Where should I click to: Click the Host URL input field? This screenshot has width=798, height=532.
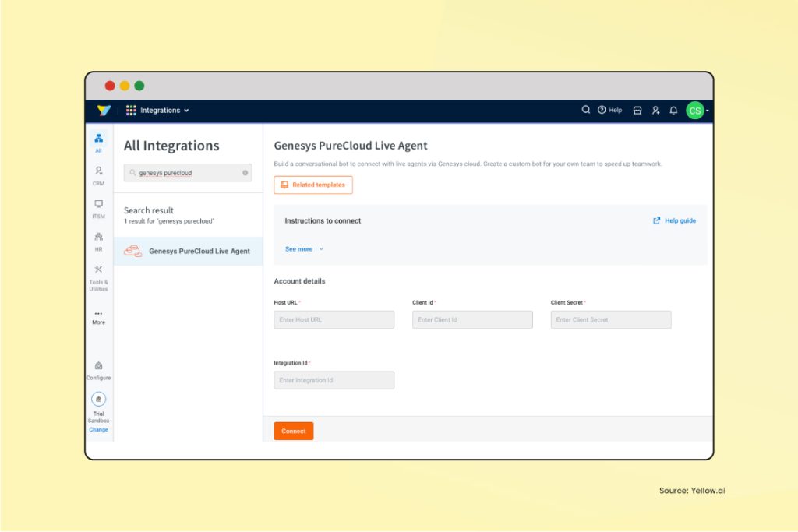pos(334,320)
